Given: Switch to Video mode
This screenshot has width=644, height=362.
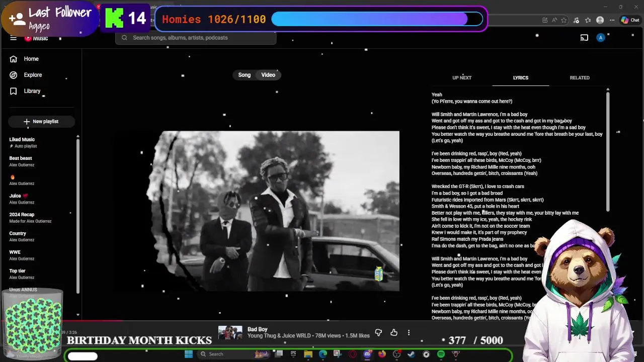Looking at the screenshot, I should point(268,75).
